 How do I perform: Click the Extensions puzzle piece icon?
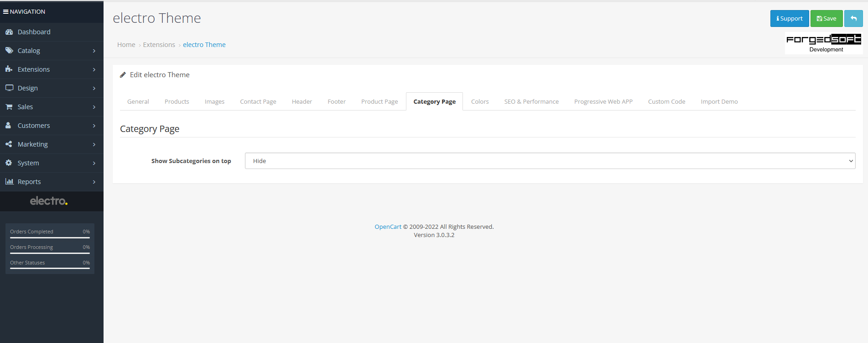coord(9,69)
